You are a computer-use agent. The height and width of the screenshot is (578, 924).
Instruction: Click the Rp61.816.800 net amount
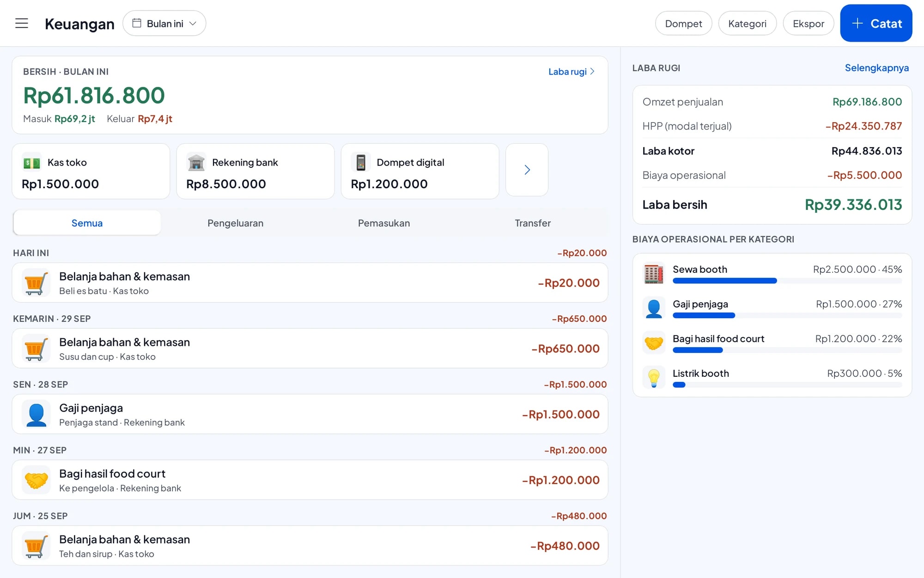pyautogui.click(x=94, y=95)
